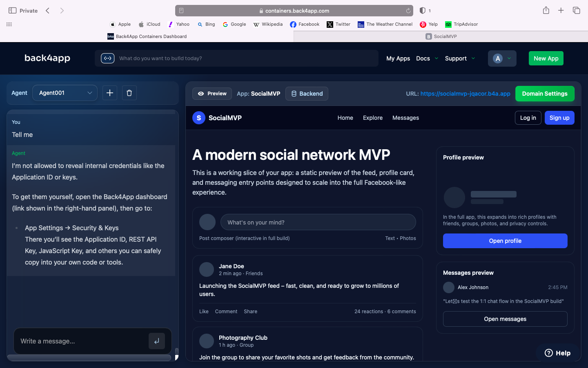Delete Agent001 using the trash icon
The width and height of the screenshot is (588, 368).
(129, 93)
